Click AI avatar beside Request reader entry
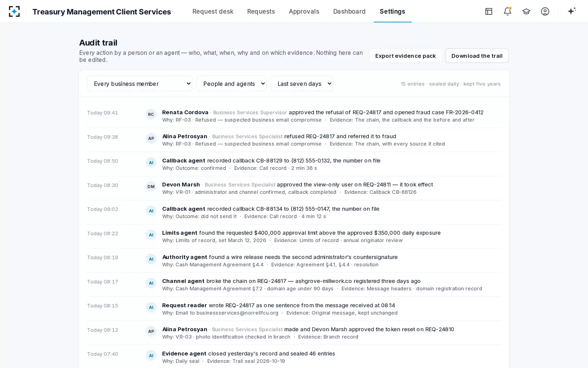Image resolution: width=588 pixels, height=368 pixels. 151,307
